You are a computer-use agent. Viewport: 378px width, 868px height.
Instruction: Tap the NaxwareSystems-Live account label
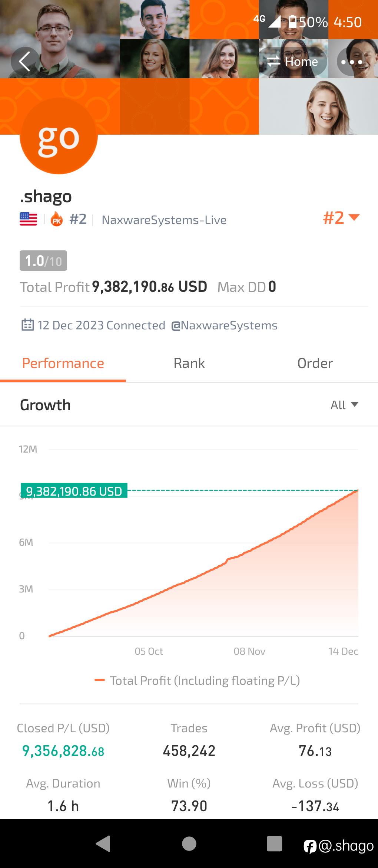click(164, 220)
